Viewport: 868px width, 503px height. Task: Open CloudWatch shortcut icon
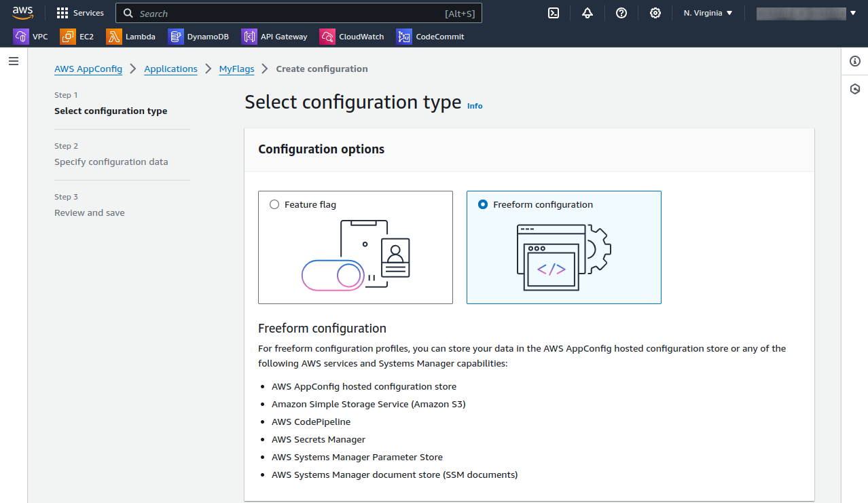click(327, 37)
